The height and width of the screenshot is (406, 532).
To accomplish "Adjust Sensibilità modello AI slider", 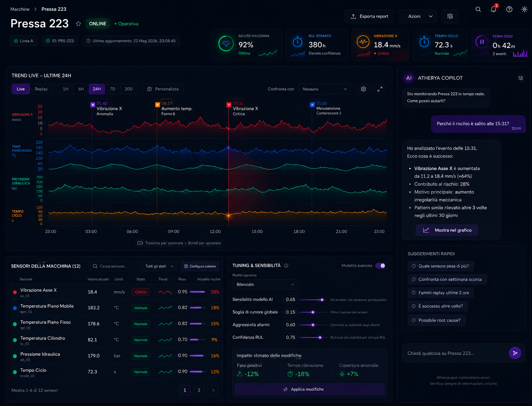I will click(311, 300).
